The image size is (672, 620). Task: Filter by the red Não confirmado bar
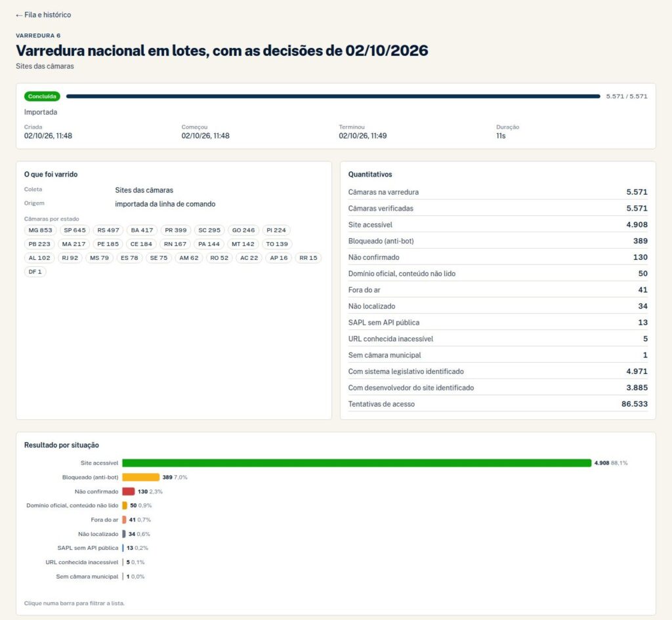pyautogui.click(x=128, y=491)
